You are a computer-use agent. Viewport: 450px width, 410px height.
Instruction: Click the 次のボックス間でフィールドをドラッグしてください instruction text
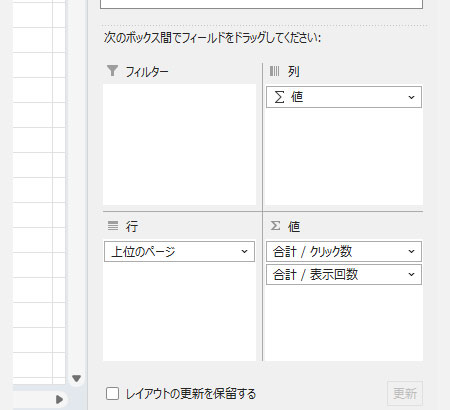point(212,38)
